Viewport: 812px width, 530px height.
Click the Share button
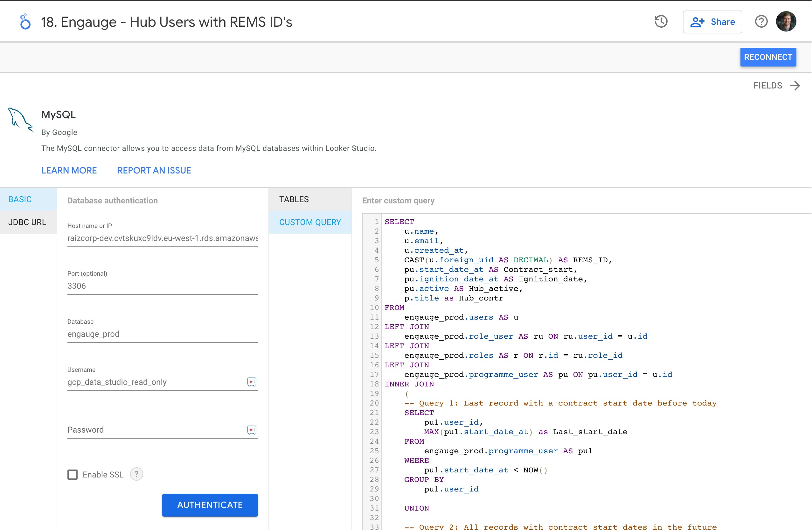(712, 22)
